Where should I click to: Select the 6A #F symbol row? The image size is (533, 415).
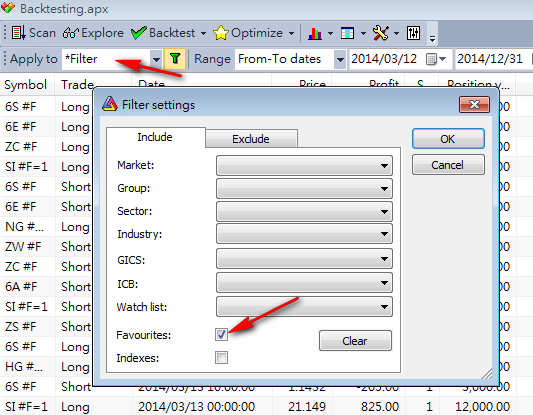coord(21,287)
